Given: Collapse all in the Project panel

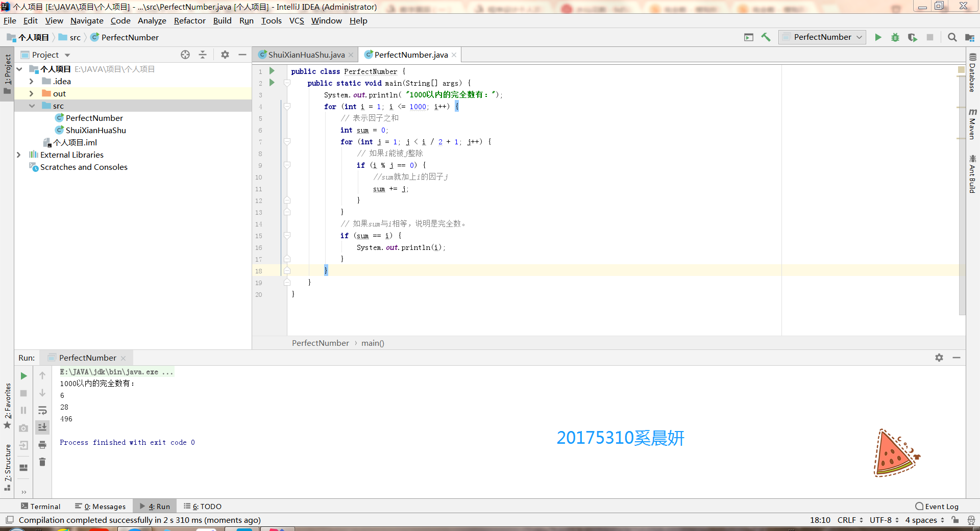Looking at the screenshot, I should pos(203,55).
